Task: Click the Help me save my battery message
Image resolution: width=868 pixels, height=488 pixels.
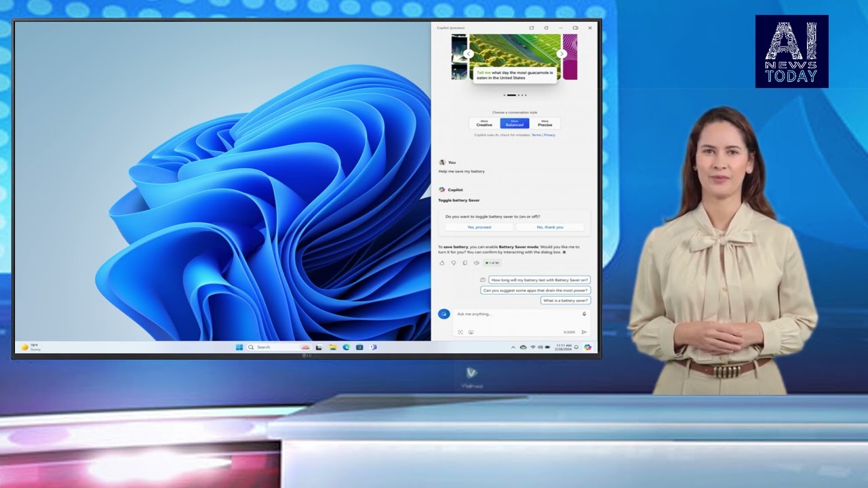Action: click(x=462, y=171)
